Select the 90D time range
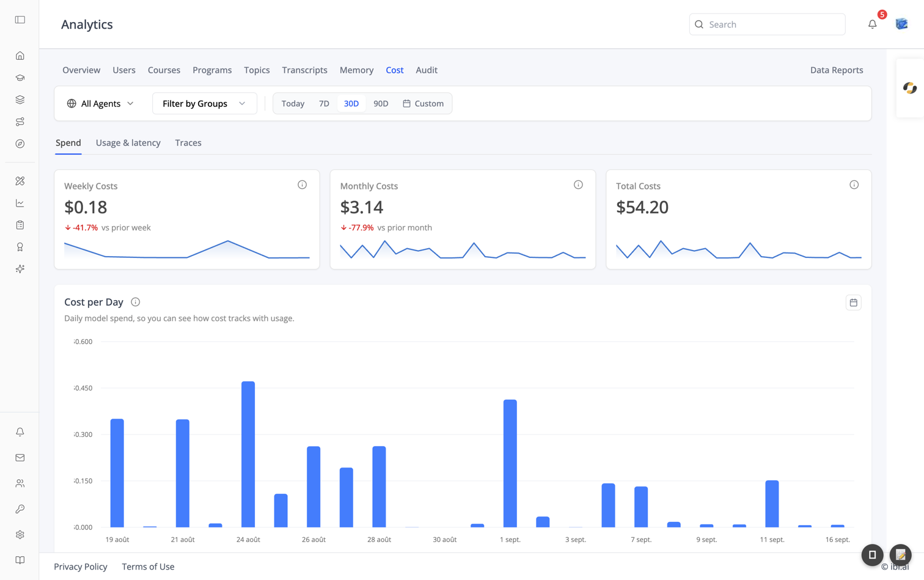The width and height of the screenshot is (924, 580). coord(381,103)
